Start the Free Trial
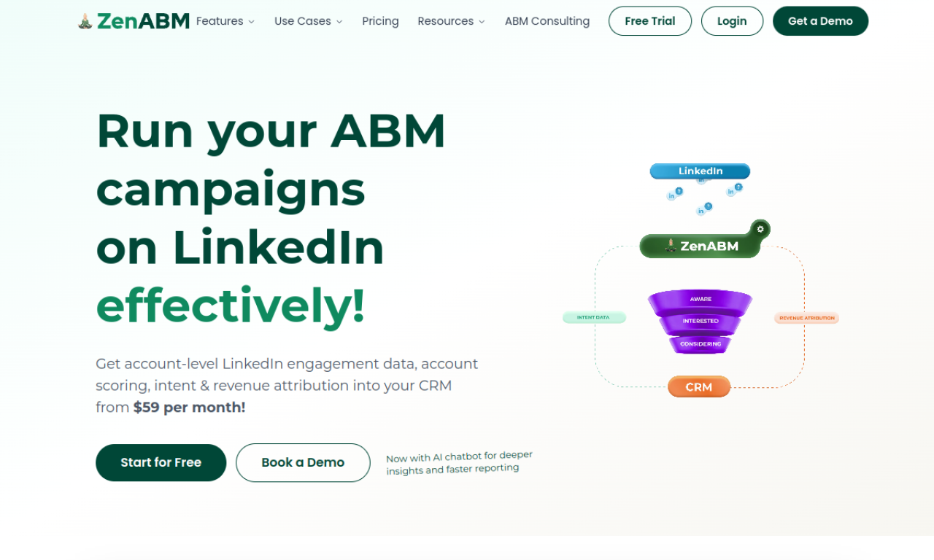 coord(649,21)
